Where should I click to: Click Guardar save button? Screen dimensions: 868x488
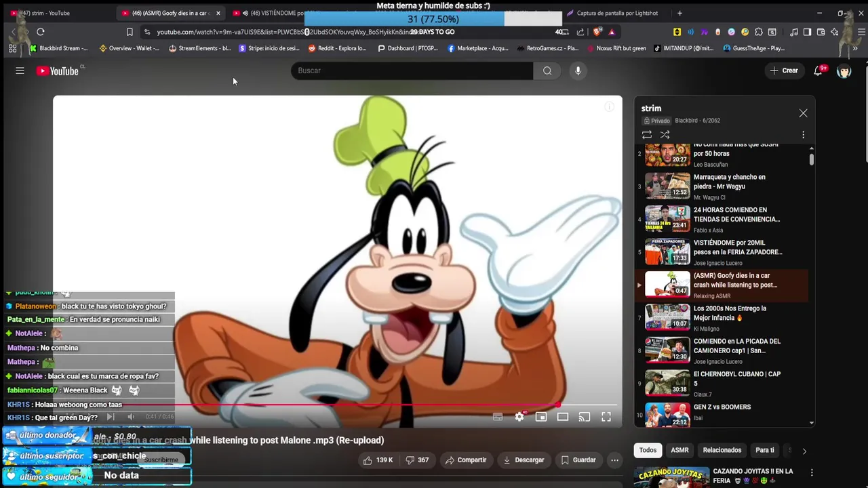click(578, 460)
